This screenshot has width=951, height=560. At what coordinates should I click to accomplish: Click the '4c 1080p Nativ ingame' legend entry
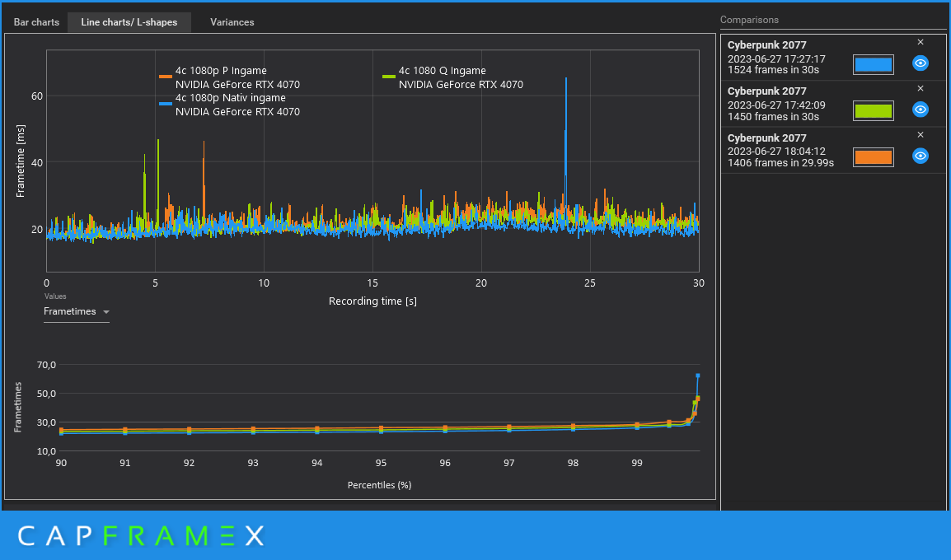[229, 105]
